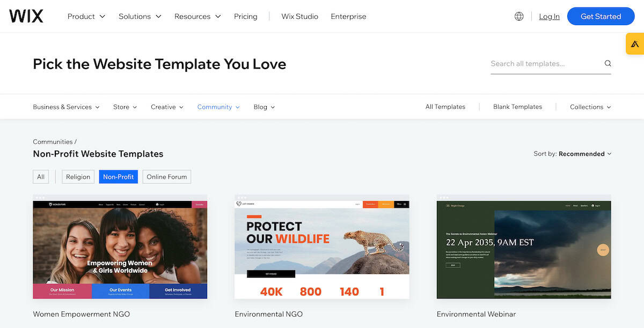The image size is (644, 328).
Task: Click the search magnifier icon
Action: click(x=607, y=63)
